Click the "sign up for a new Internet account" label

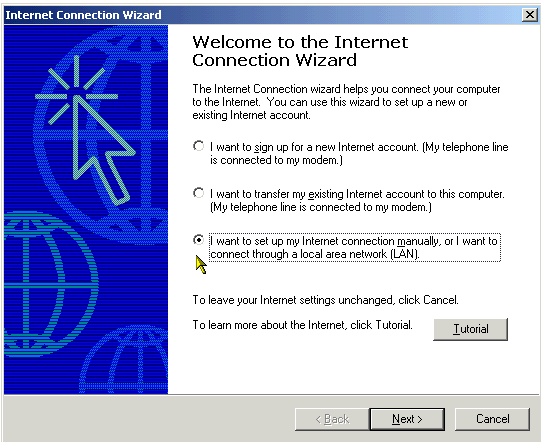pos(359,153)
